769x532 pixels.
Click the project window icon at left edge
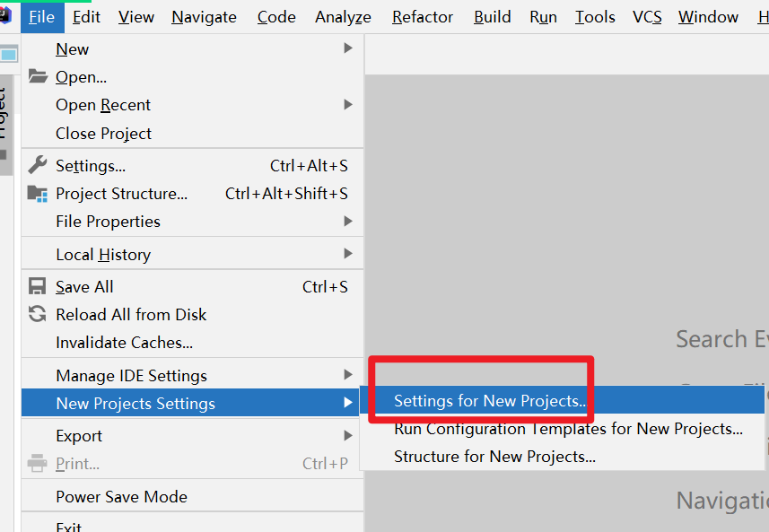point(9,54)
